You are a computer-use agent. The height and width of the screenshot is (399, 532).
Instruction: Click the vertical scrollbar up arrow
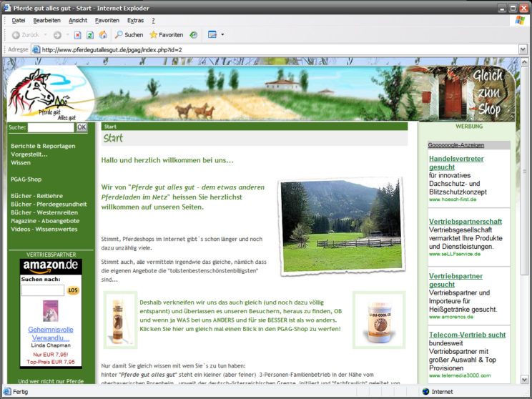pyautogui.click(x=525, y=62)
